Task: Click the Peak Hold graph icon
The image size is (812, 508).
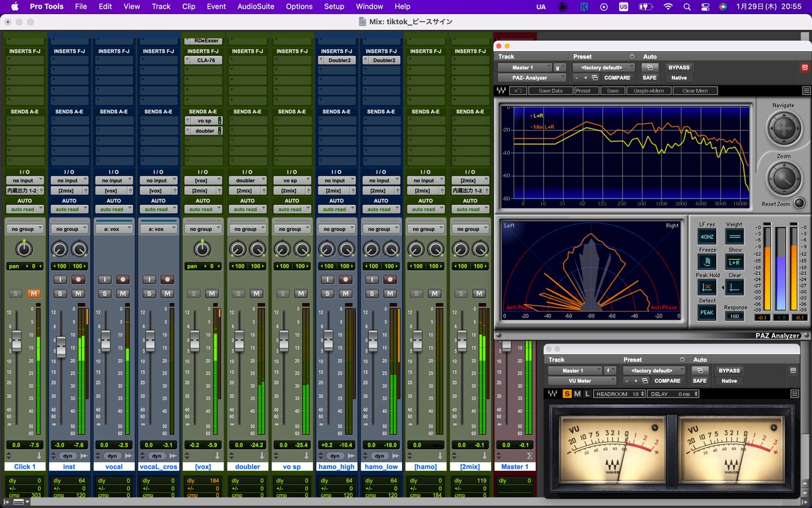Action: (707, 287)
